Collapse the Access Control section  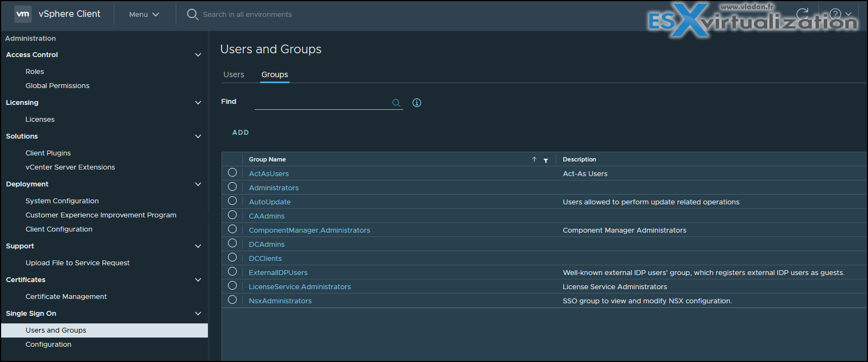pos(198,55)
